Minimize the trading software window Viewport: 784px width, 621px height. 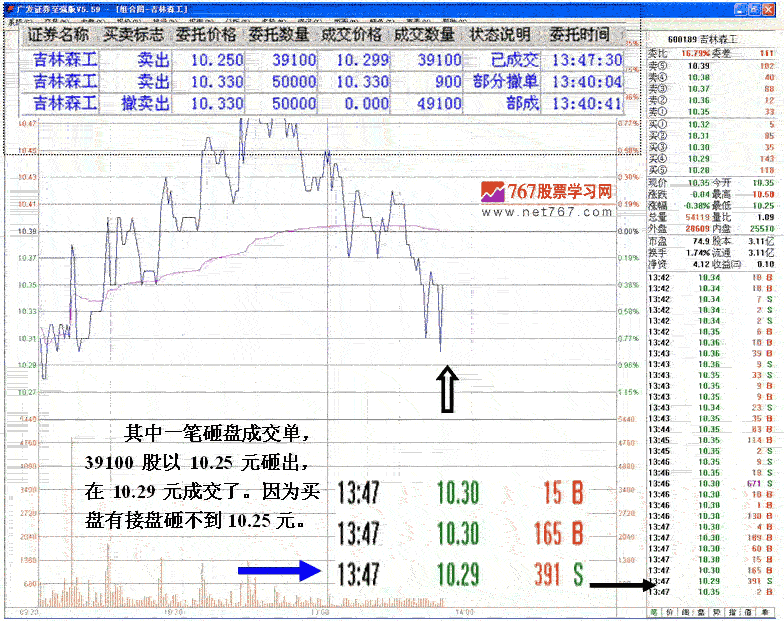(741, 8)
